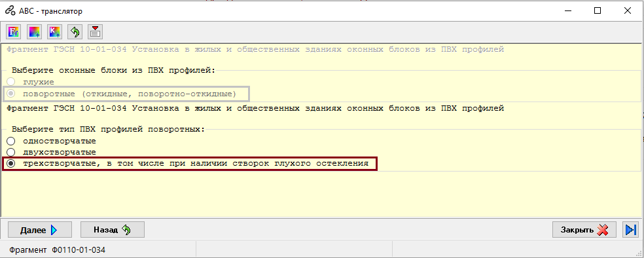The width and height of the screenshot is (644, 258).
Task: Open the K color picker icon
Action: 54,31
